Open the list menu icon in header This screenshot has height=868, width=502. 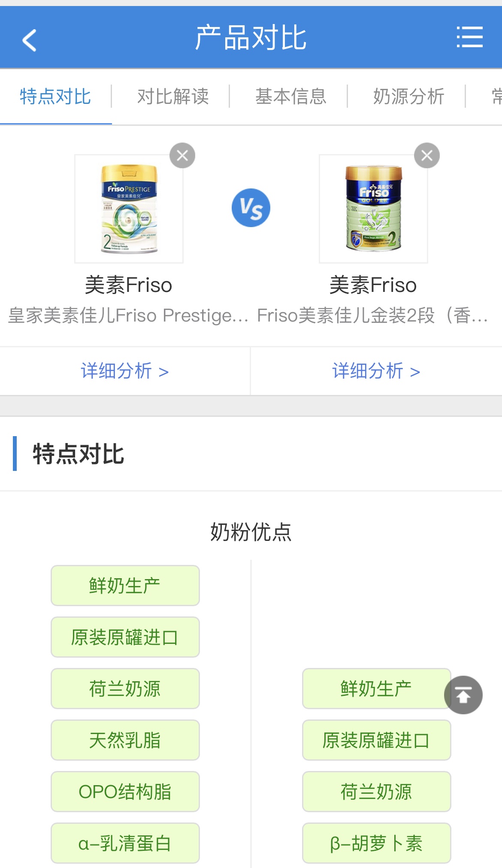coord(469,37)
